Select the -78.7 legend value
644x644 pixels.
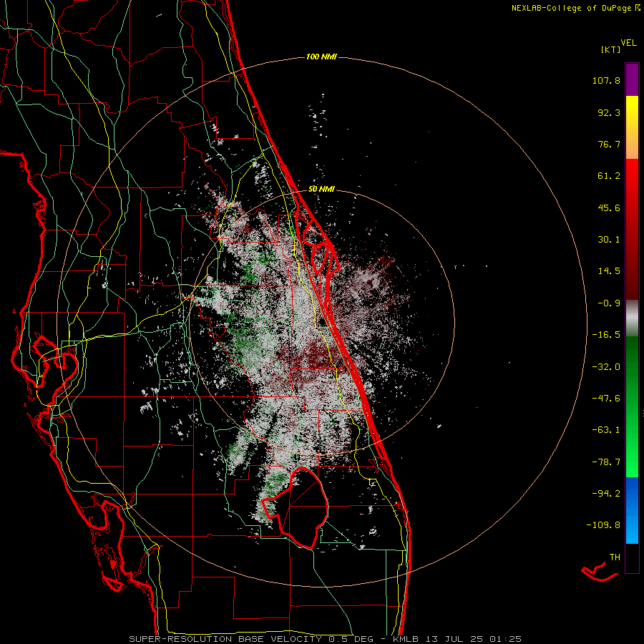pyautogui.click(x=606, y=462)
